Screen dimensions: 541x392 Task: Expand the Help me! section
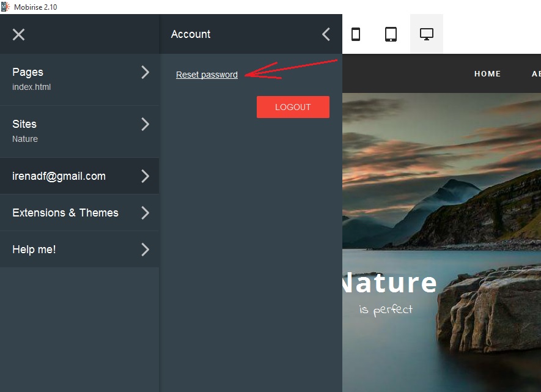pos(145,250)
